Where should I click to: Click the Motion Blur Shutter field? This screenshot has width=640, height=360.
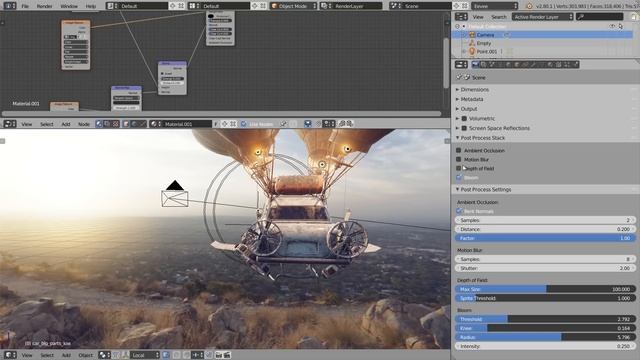tap(545, 268)
